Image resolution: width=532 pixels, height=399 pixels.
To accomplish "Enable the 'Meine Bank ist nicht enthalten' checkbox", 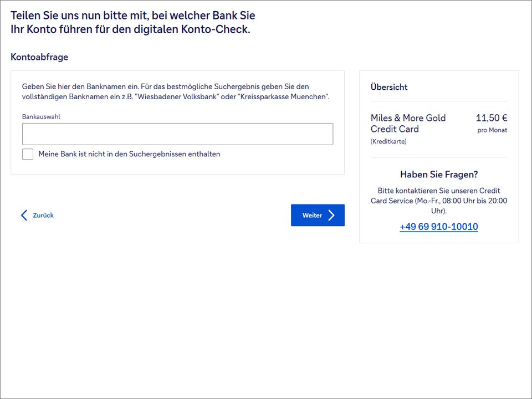I will point(28,154).
